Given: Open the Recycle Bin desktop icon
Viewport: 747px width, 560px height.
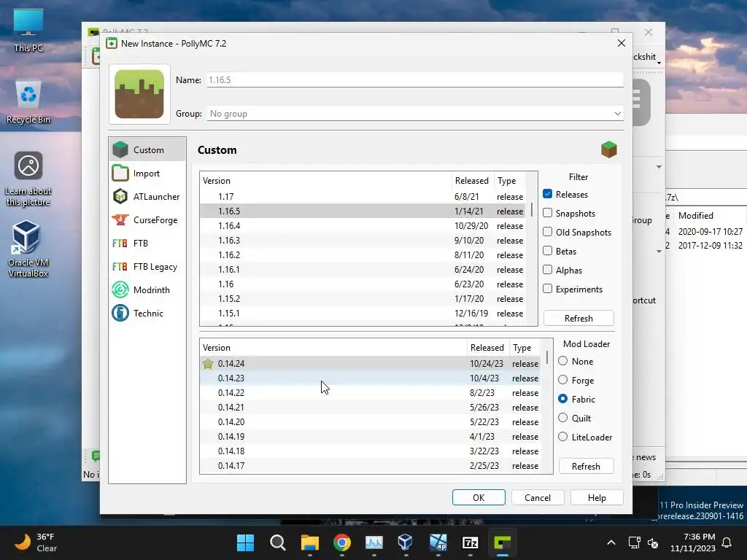Looking at the screenshot, I should coord(28,102).
